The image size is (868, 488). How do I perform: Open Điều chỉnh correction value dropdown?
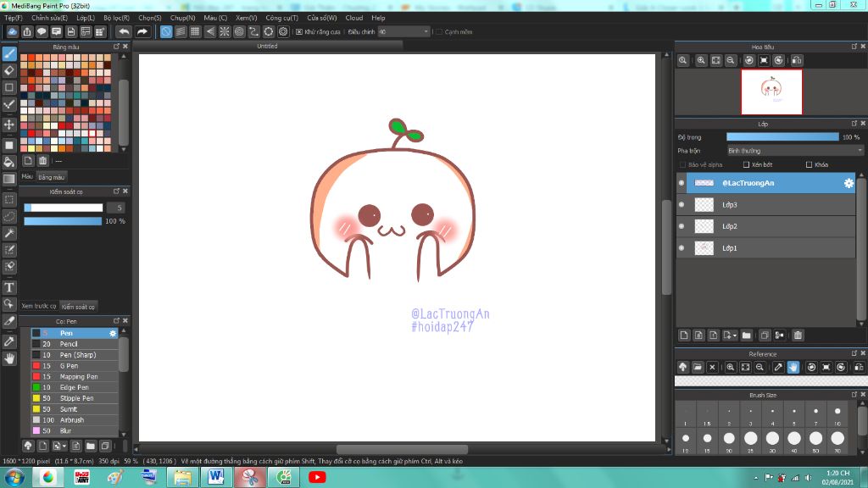pos(403,32)
